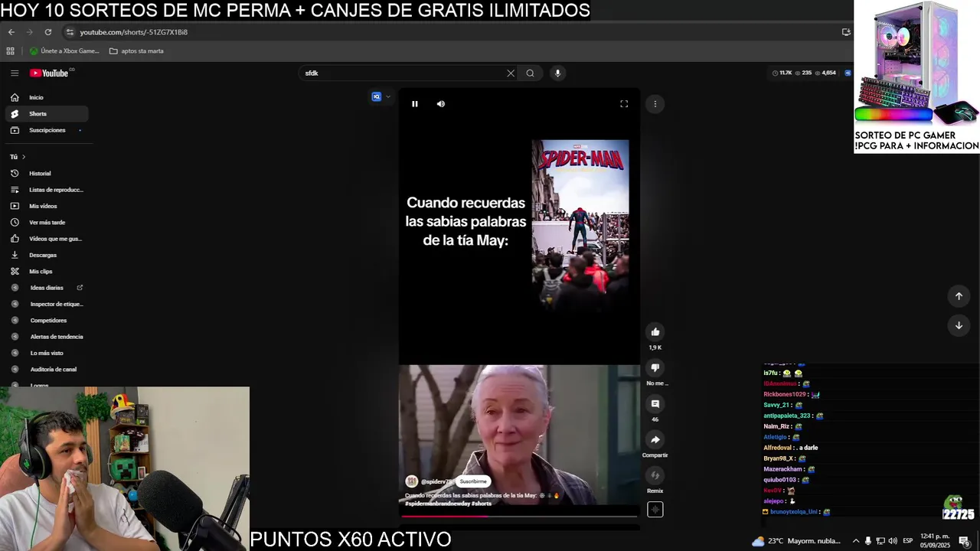
Task: Pause the Short with the pause button
Action: (415, 104)
